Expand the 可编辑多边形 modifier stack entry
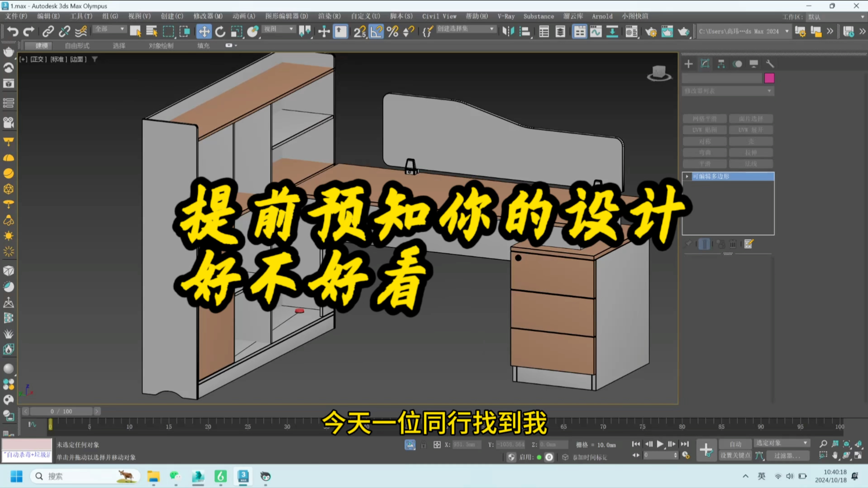The image size is (868, 488). (x=687, y=176)
